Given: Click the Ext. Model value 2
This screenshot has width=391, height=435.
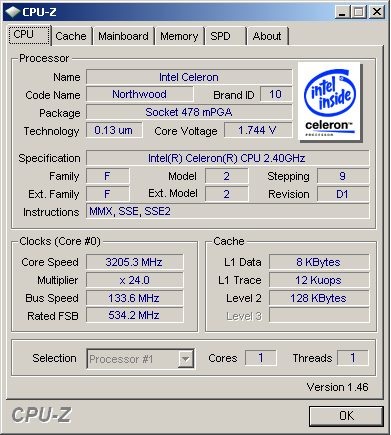Looking at the screenshot, I should (x=227, y=194).
